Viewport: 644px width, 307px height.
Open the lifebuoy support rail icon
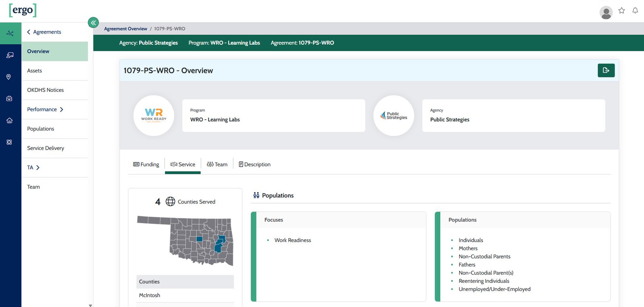[x=9, y=142]
